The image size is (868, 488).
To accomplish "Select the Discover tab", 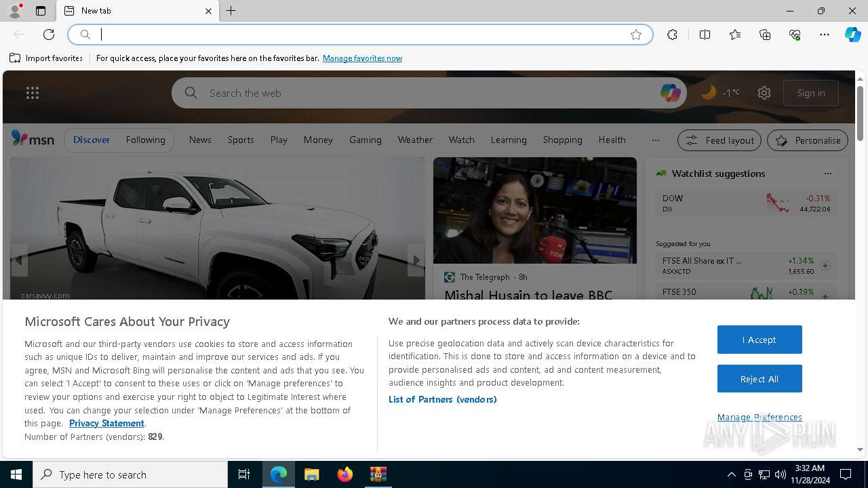I will click(x=92, y=140).
